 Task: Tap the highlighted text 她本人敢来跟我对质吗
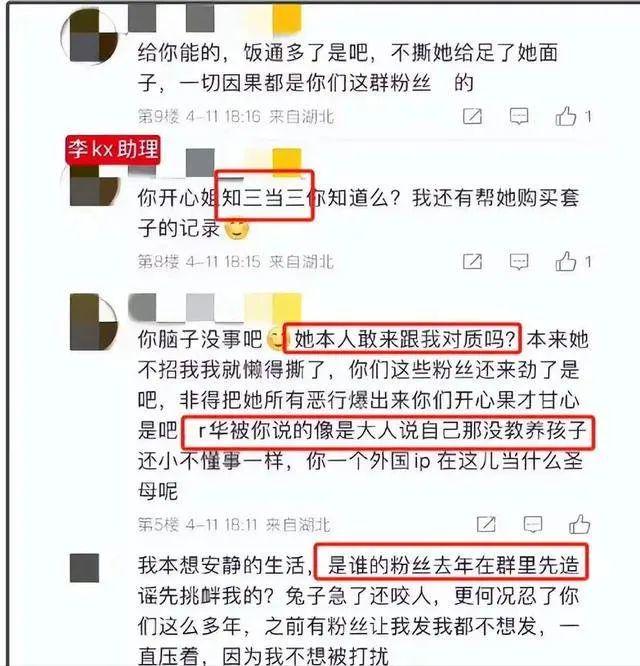click(x=401, y=339)
